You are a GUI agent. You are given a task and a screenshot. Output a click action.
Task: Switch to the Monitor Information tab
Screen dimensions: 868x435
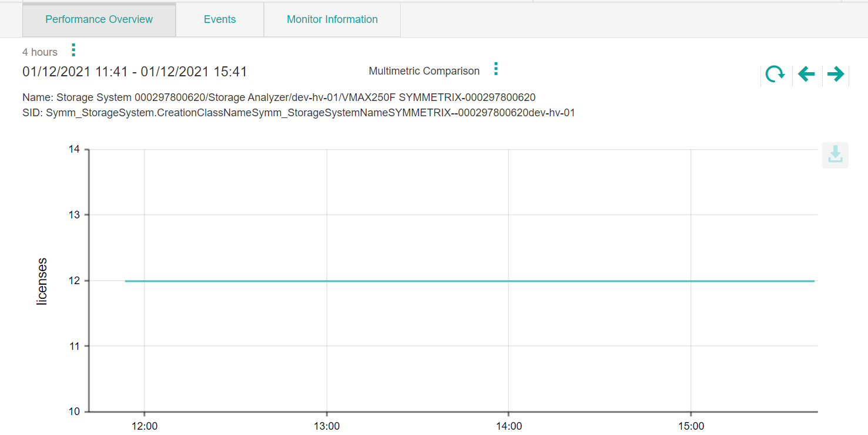tap(332, 19)
